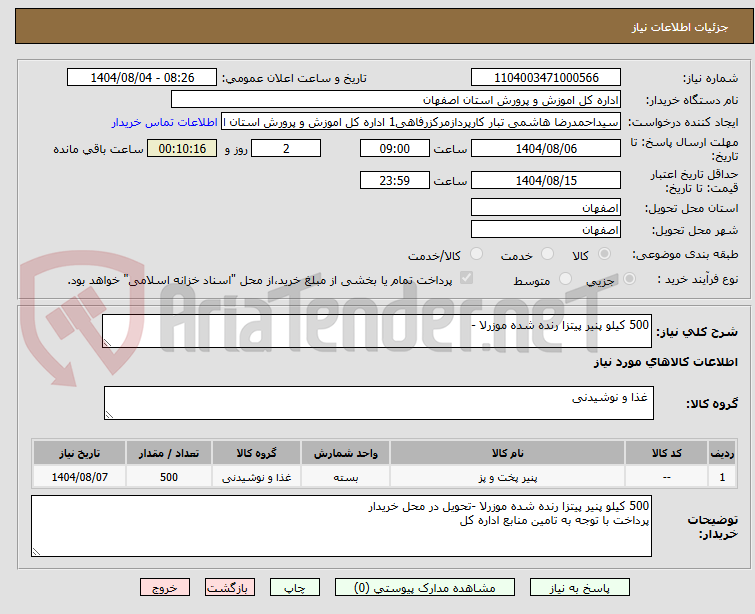This screenshot has height=614, width=755.
Task: Select the خدمت radio button
Action: tap(547, 254)
